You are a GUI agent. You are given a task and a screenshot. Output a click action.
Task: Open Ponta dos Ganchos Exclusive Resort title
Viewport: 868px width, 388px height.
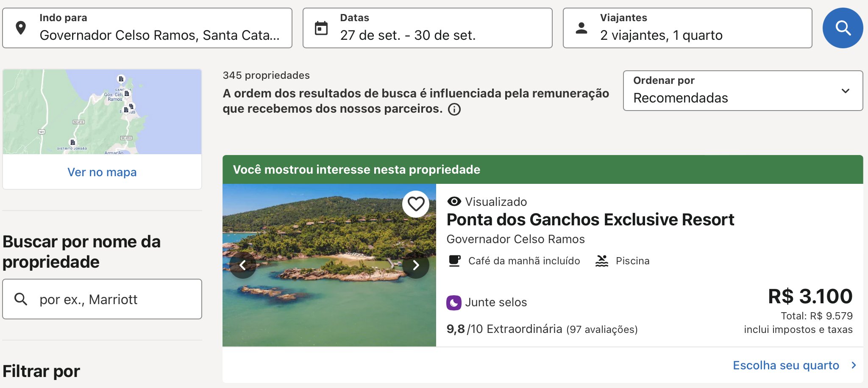590,220
